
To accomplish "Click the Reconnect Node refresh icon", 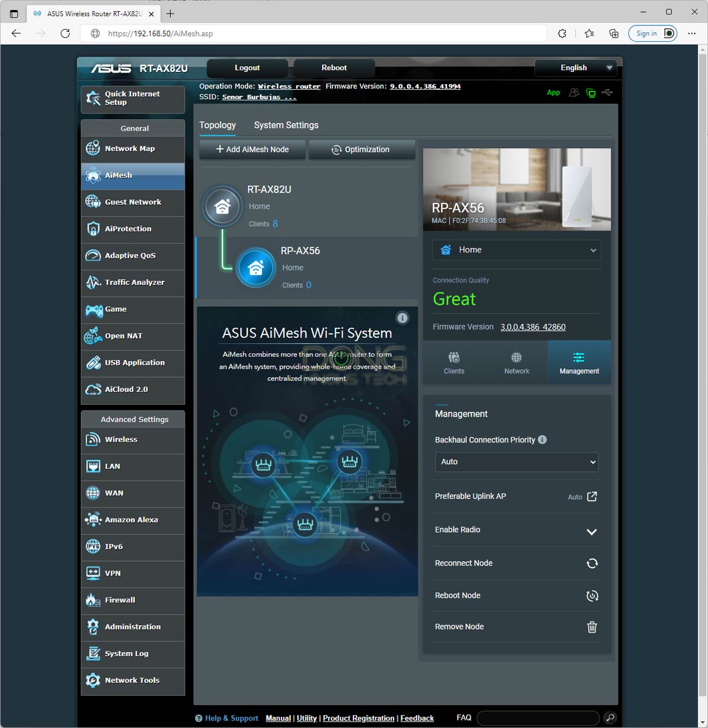I will (592, 563).
